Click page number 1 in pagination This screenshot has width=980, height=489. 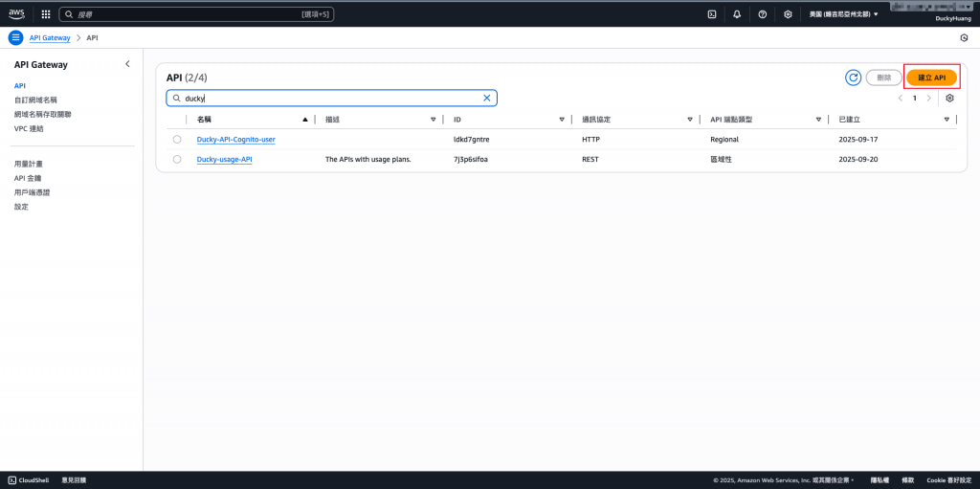pyautogui.click(x=914, y=99)
